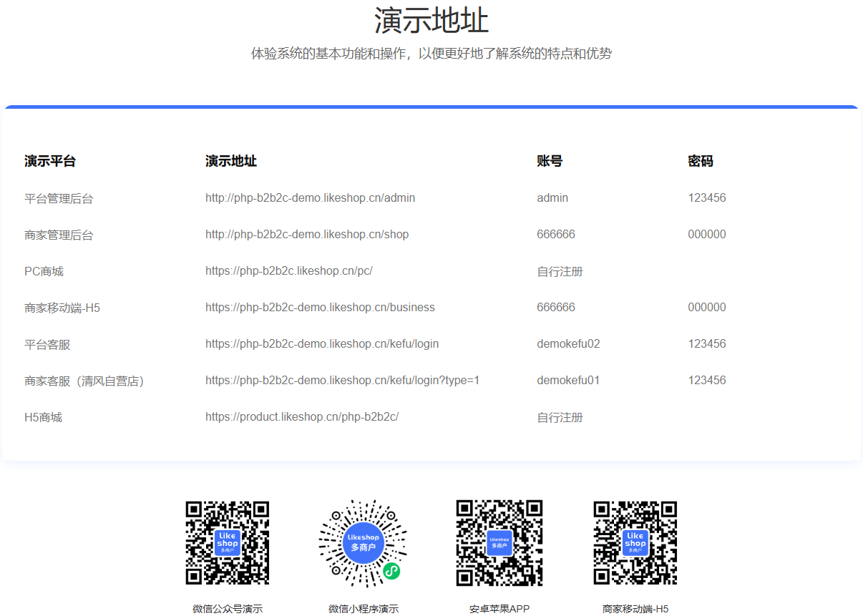Click the 微信公众号演示 caption
The height and width of the screenshot is (616, 863).
click(x=228, y=609)
